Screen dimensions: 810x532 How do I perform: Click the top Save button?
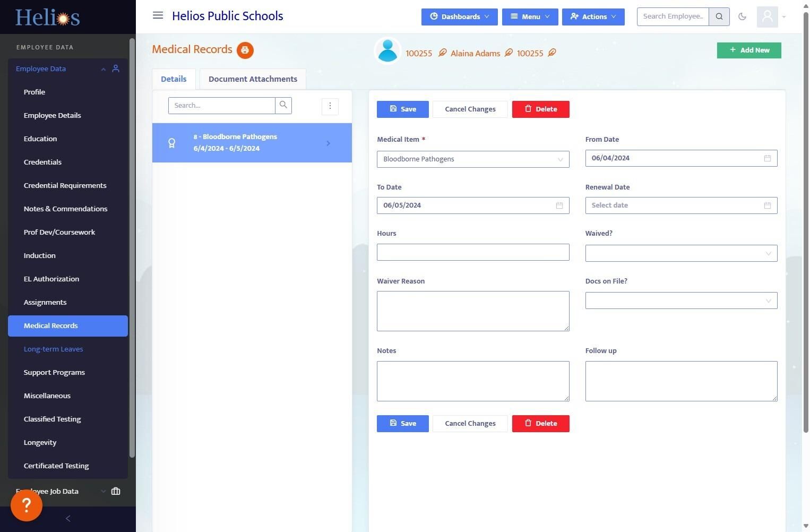click(403, 109)
